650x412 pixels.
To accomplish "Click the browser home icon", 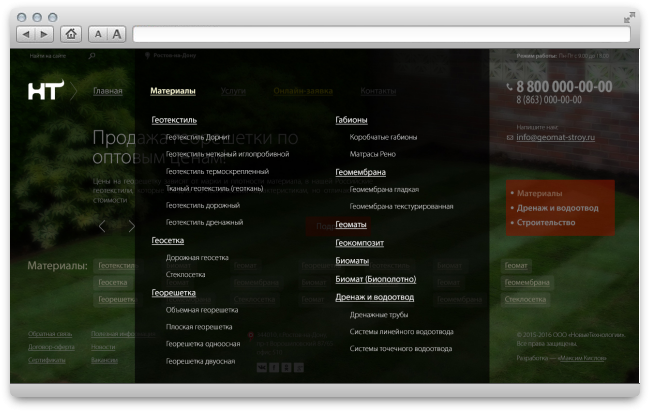I will click(70, 34).
